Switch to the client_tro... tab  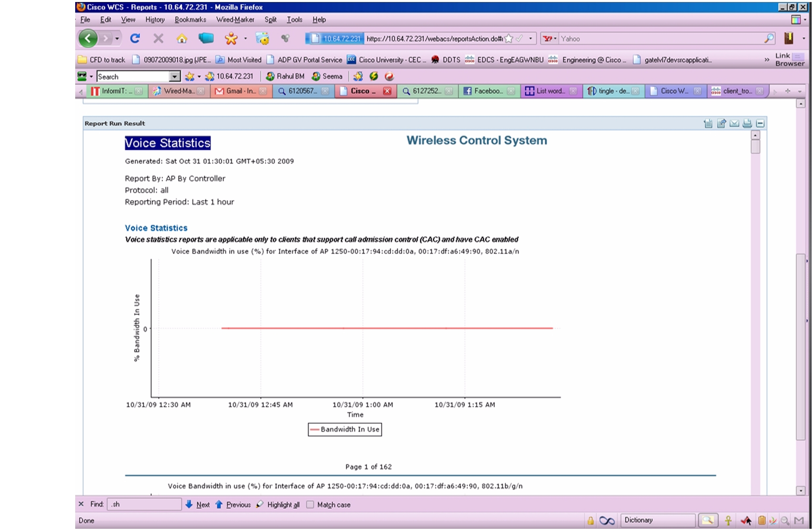[738, 91]
